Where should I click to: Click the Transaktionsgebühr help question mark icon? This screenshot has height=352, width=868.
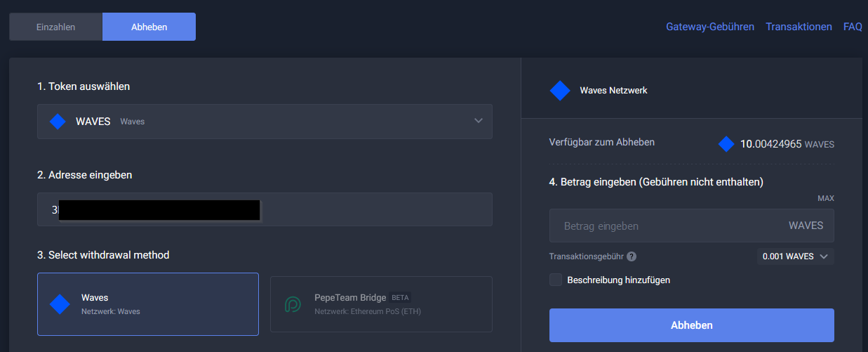(x=632, y=256)
